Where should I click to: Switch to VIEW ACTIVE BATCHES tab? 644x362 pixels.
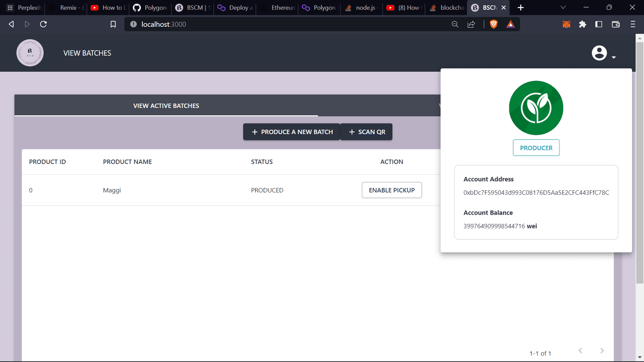[x=166, y=106]
